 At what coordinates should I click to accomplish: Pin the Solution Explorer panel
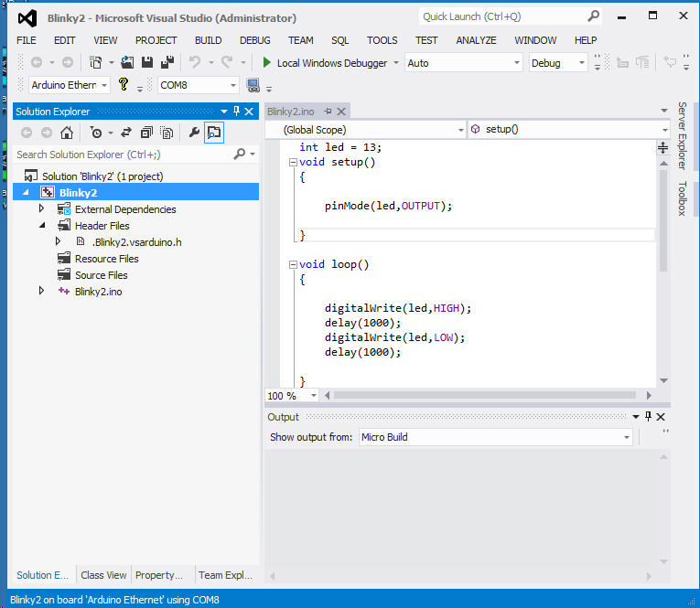click(237, 111)
